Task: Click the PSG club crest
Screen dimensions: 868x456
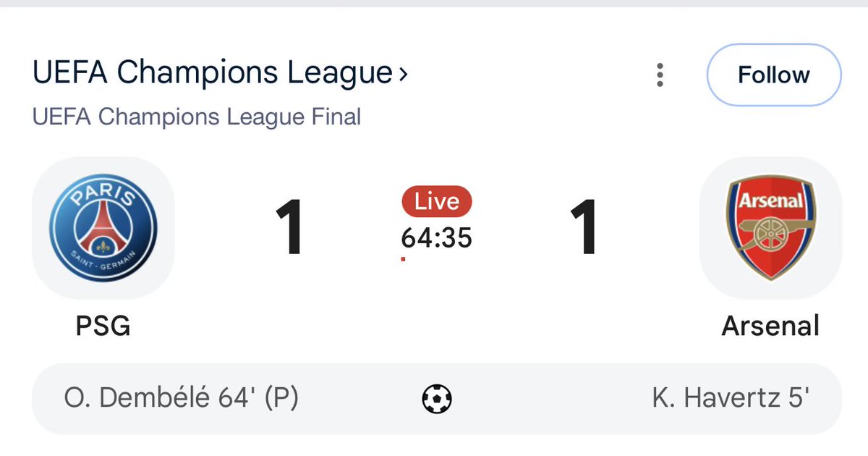Action: [x=103, y=228]
